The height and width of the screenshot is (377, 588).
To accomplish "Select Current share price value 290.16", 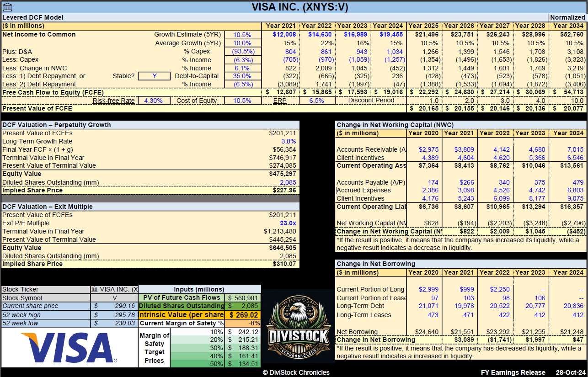I will pyautogui.click(x=114, y=306).
